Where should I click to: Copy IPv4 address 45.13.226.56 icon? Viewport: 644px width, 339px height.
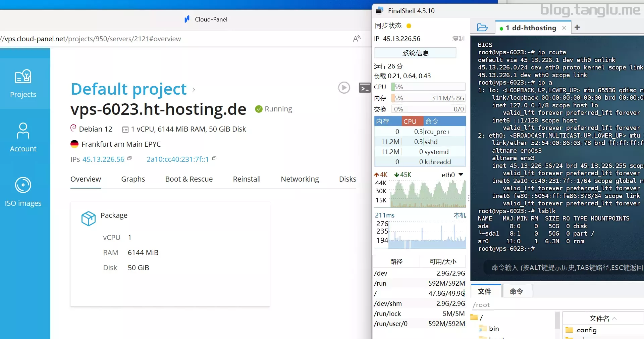tap(129, 158)
